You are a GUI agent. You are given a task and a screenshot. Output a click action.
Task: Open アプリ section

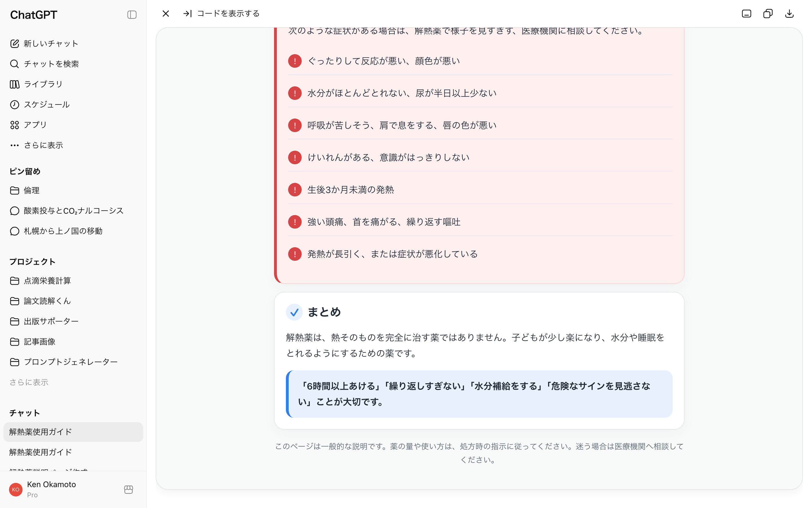tap(73, 125)
